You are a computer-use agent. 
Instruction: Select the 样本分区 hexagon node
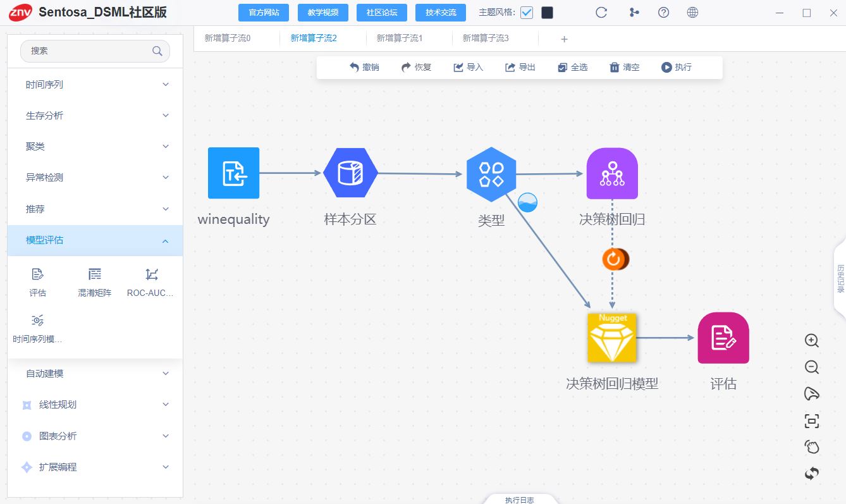point(350,173)
